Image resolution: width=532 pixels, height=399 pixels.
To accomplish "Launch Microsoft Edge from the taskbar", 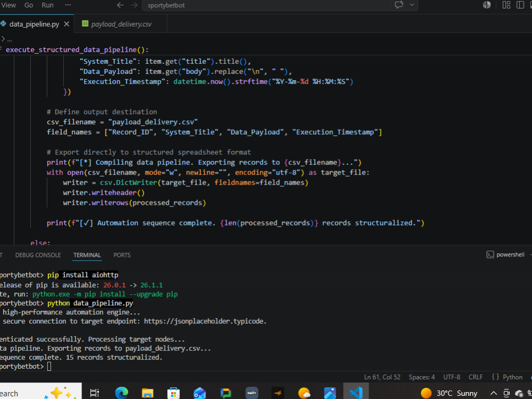I will [121, 393].
